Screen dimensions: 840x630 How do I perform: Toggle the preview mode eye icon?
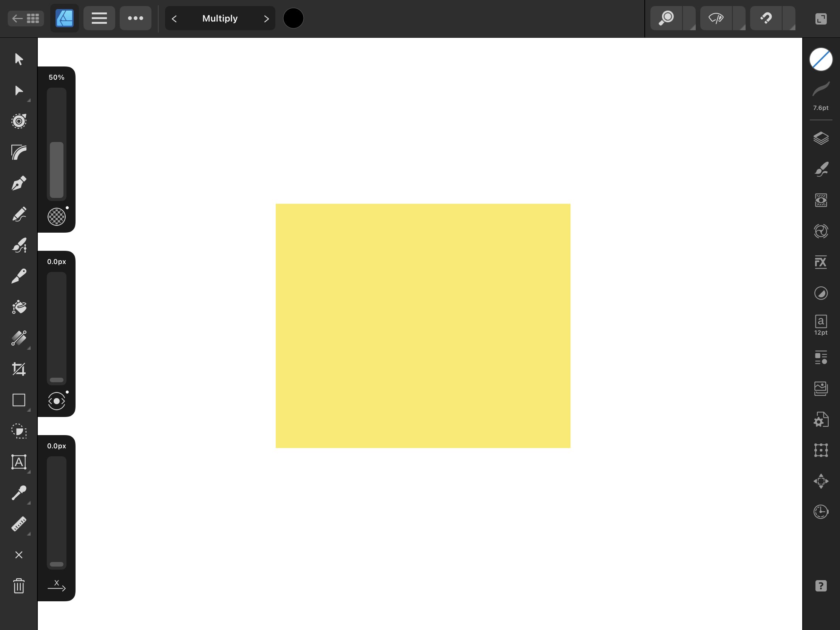coord(716,18)
